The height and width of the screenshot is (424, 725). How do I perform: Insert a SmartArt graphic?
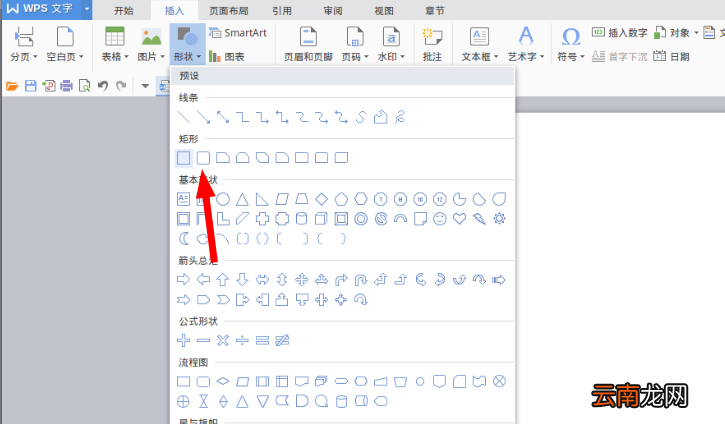point(238,33)
